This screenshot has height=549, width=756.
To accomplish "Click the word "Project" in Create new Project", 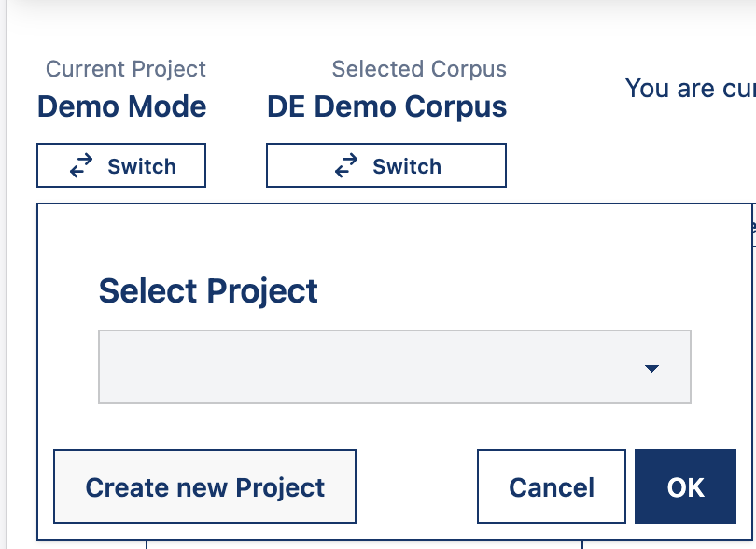I will [x=280, y=487].
